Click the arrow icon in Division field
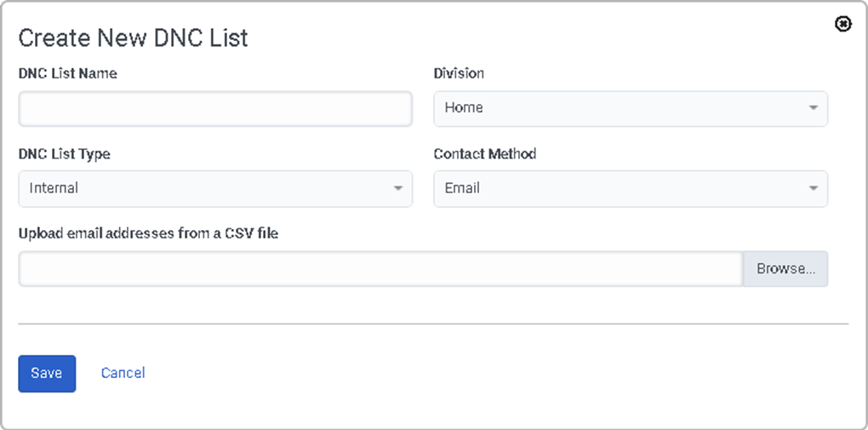868x430 pixels. tap(813, 108)
